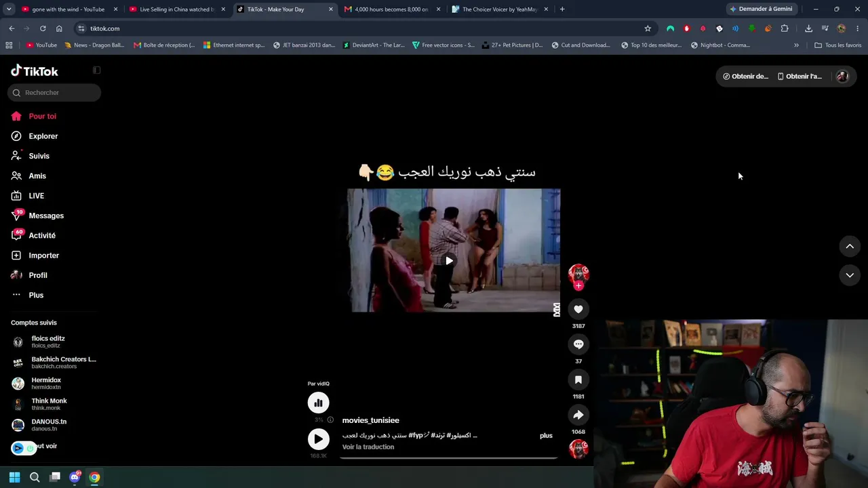The width and height of the screenshot is (868, 488).
Task: Expand the video caption with 'plus'
Action: (546, 436)
